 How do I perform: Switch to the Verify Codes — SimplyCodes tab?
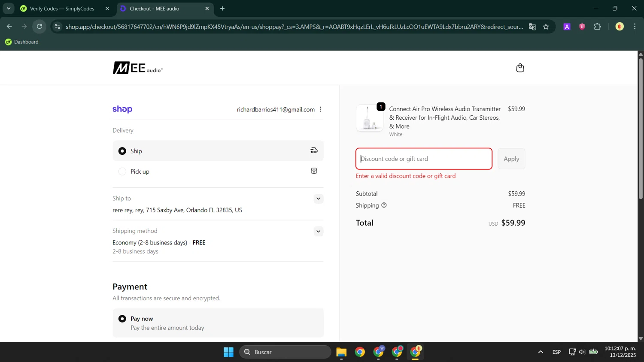(62, 9)
